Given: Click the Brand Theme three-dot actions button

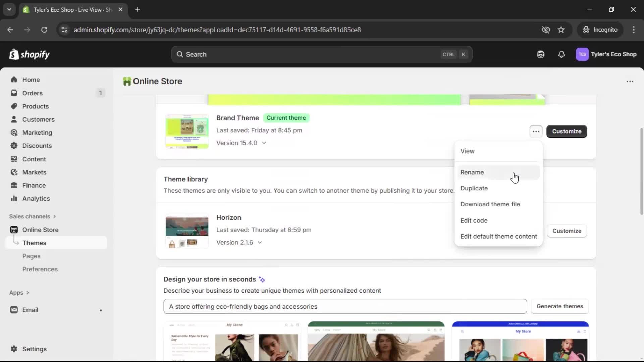Looking at the screenshot, I should pyautogui.click(x=536, y=131).
